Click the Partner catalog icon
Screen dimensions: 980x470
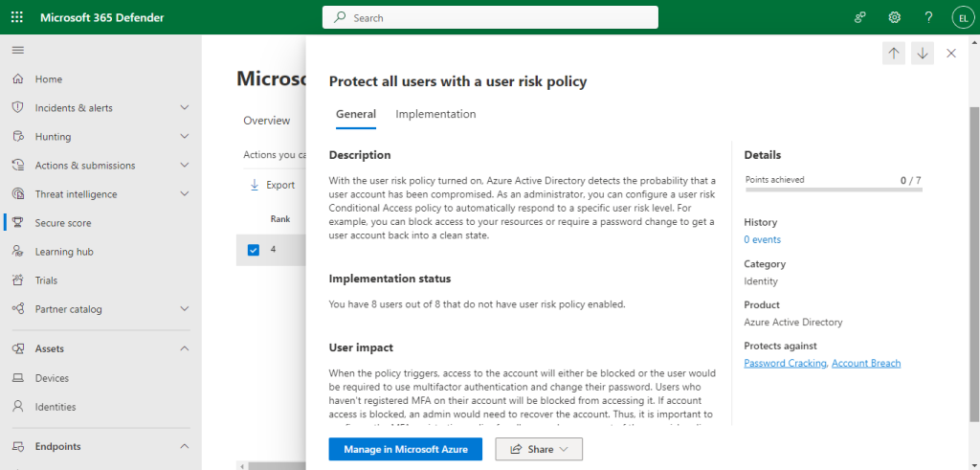point(18,309)
